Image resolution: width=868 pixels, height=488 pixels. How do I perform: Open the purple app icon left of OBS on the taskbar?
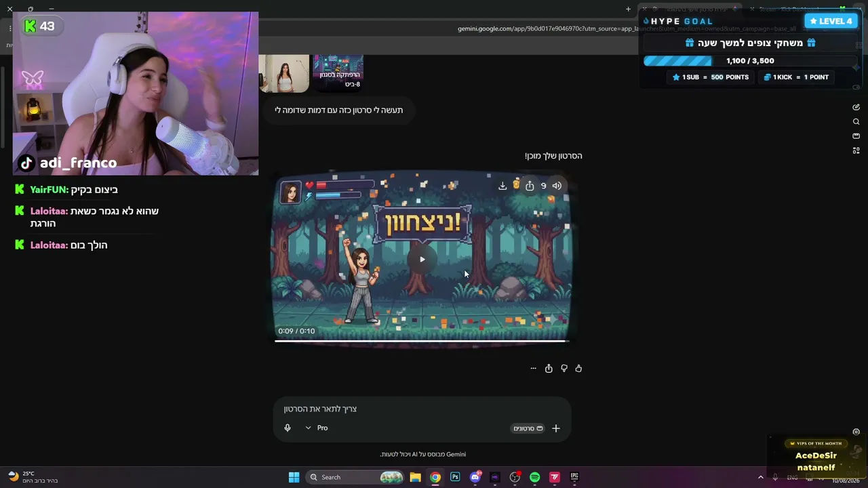(495, 477)
